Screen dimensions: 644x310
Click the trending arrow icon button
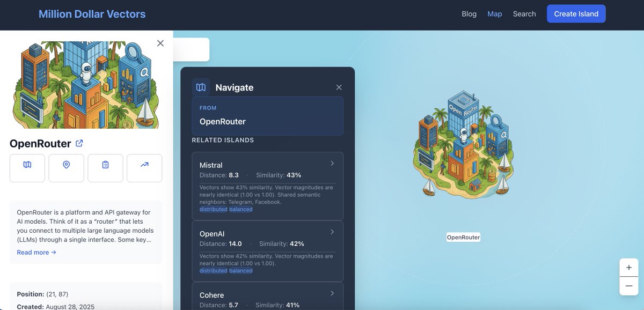click(x=144, y=168)
